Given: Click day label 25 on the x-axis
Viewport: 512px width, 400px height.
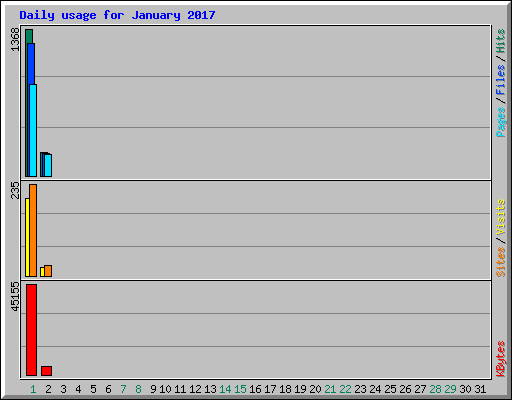Looking at the screenshot, I should pos(390,389).
